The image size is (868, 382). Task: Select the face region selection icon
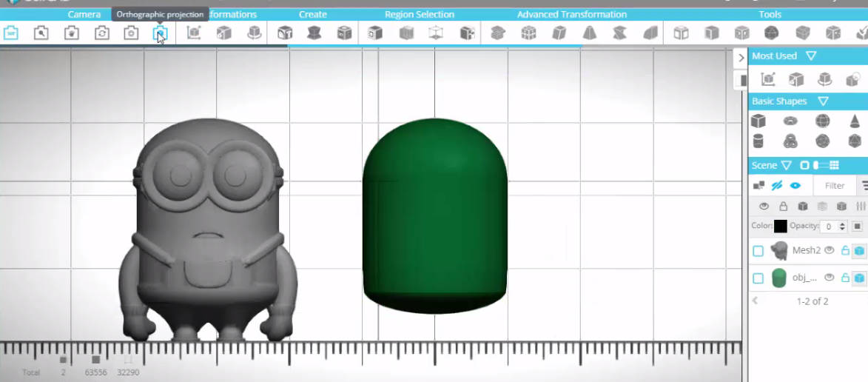pos(375,33)
